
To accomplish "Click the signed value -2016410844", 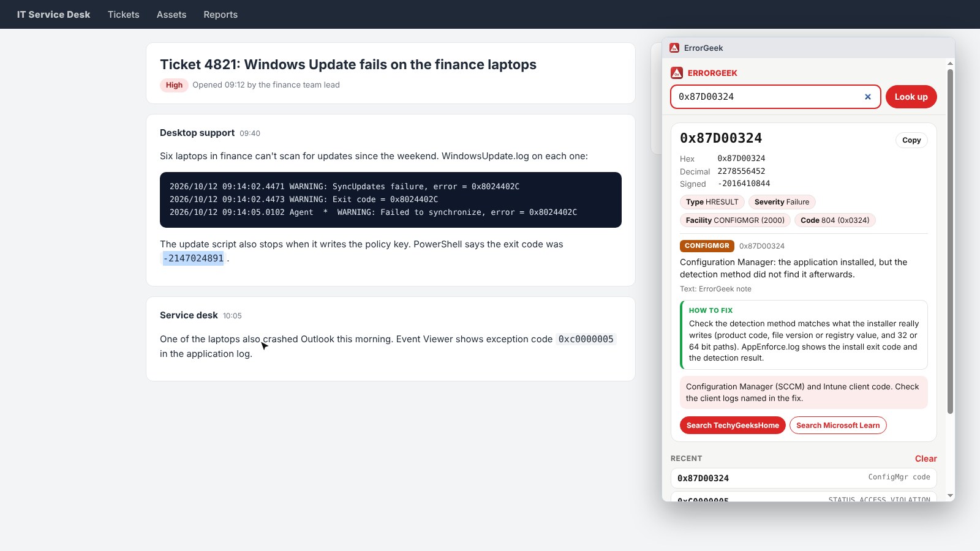I will point(744,184).
